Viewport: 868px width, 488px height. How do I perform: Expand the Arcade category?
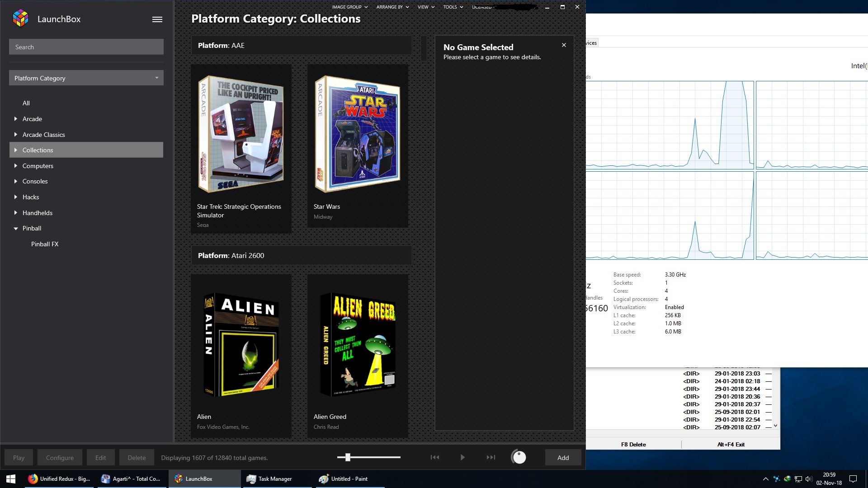(x=16, y=119)
